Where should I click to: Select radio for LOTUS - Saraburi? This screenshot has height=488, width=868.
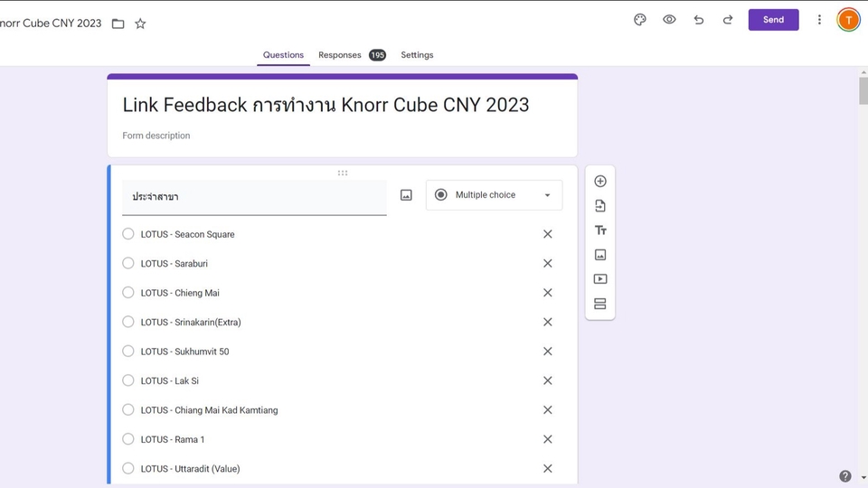pyautogui.click(x=127, y=263)
